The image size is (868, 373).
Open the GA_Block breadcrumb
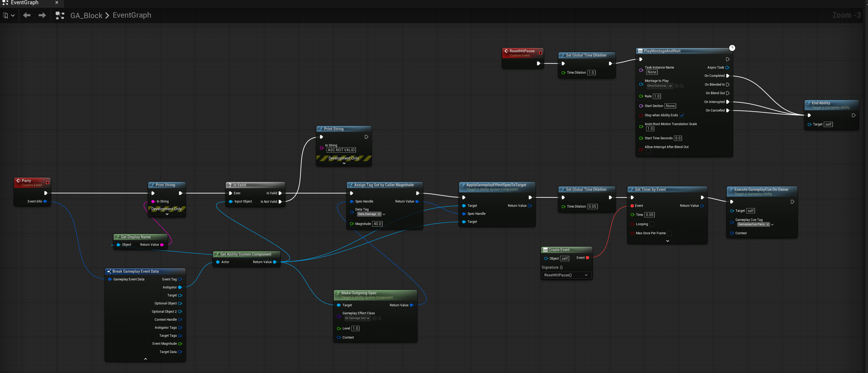pyautogui.click(x=86, y=15)
